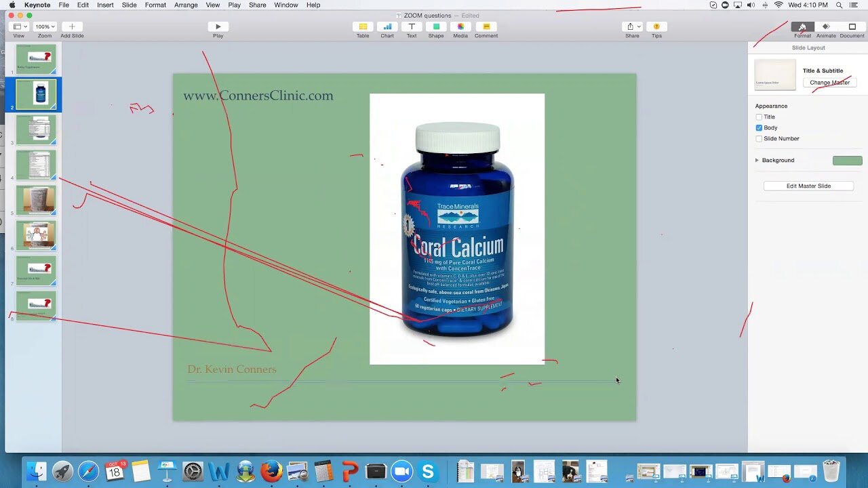Select slide 8 thumbnail in navigator
Image resolution: width=868 pixels, height=488 pixels.
pyautogui.click(x=36, y=306)
